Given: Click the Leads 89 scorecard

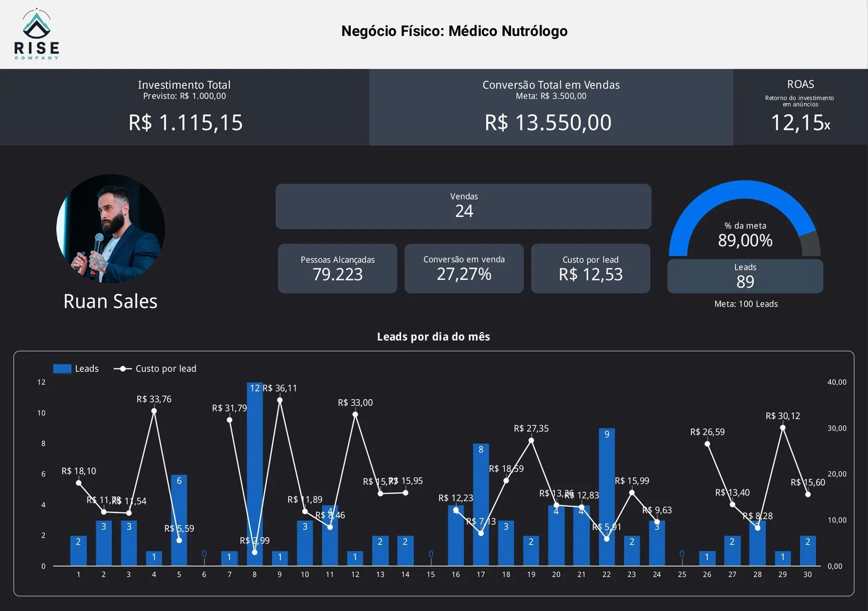Looking at the screenshot, I should [x=745, y=276].
